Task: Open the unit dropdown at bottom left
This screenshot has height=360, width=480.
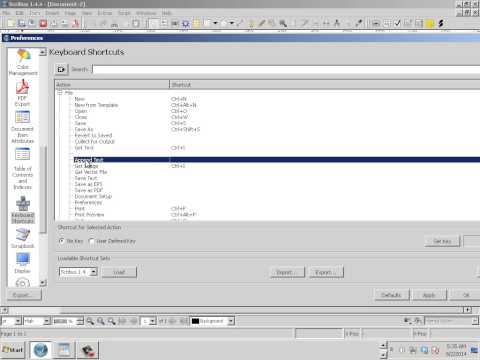Action: coord(18,321)
